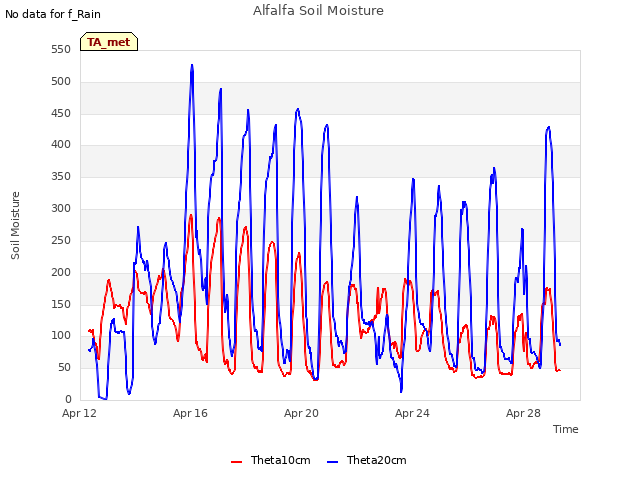This screenshot has width=640, height=480.
Task: Click the 450 y-axis tick label
Action: 61,113
